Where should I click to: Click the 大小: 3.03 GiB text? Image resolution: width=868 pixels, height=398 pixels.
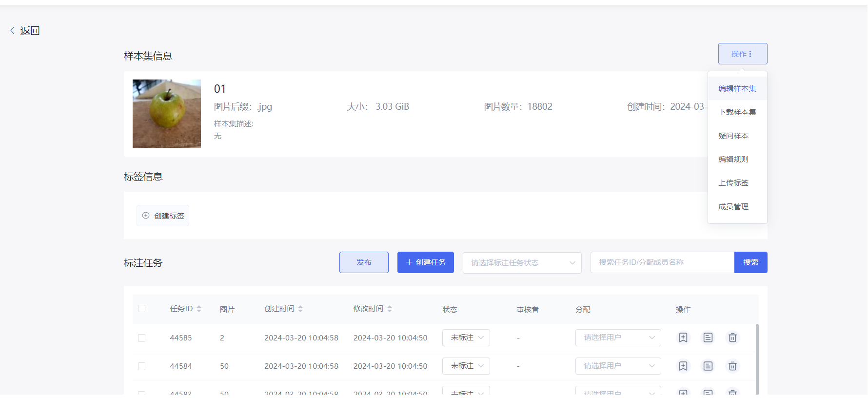[378, 107]
